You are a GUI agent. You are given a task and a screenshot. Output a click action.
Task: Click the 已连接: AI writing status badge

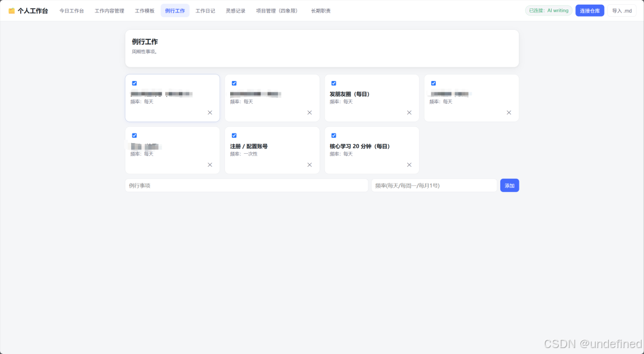pos(549,11)
